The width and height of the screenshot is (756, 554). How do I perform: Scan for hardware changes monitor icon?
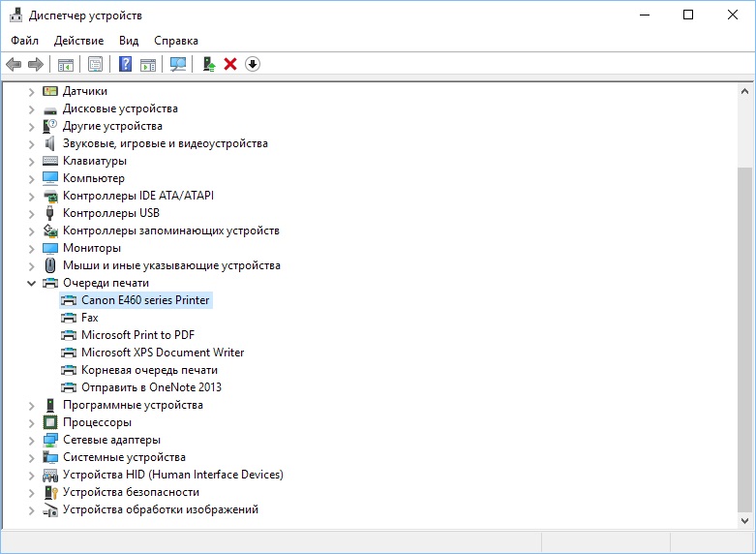(178, 64)
